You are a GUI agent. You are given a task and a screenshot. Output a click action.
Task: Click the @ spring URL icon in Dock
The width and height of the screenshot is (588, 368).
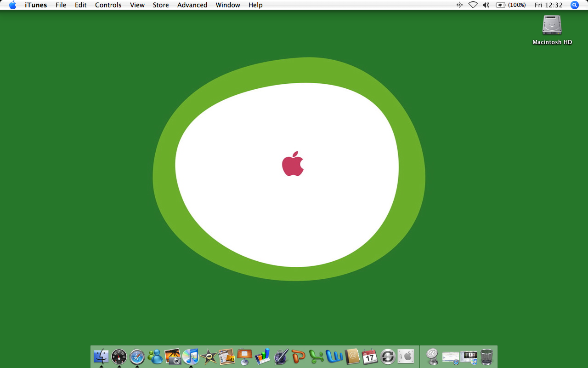(432, 356)
